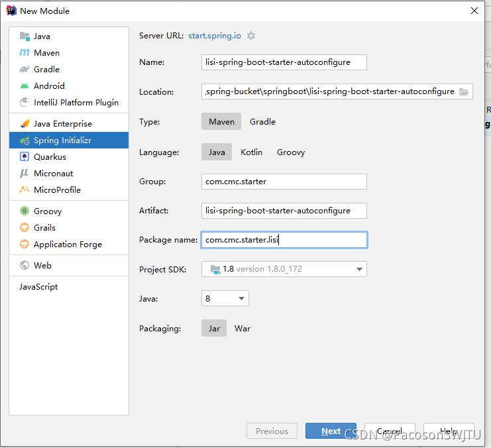Open the Java version dropdown
Viewport: 491px width, 448px height.
(x=225, y=298)
